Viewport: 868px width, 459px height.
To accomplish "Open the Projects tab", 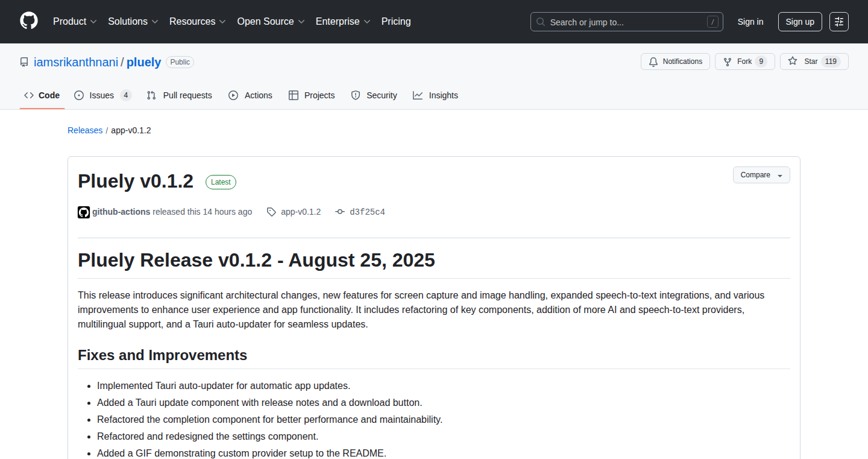I will (x=312, y=95).
